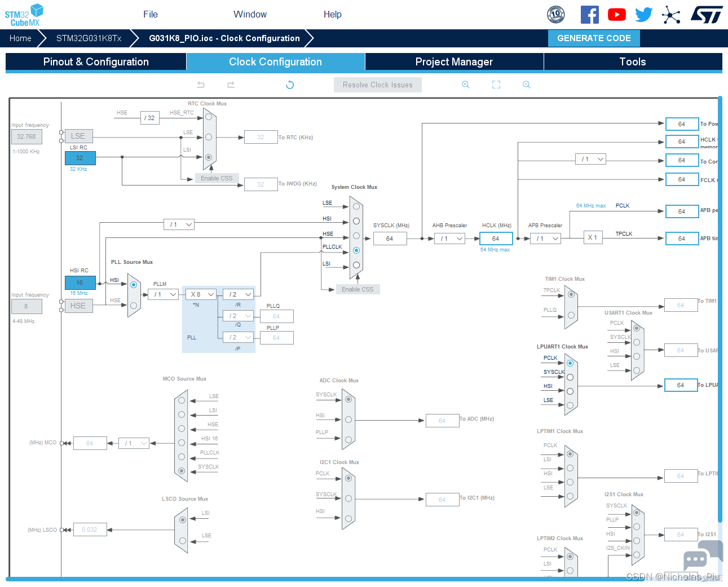Click G031K8_PIO.ioc Clock Configuration breadcrumb

click(224, 38)
